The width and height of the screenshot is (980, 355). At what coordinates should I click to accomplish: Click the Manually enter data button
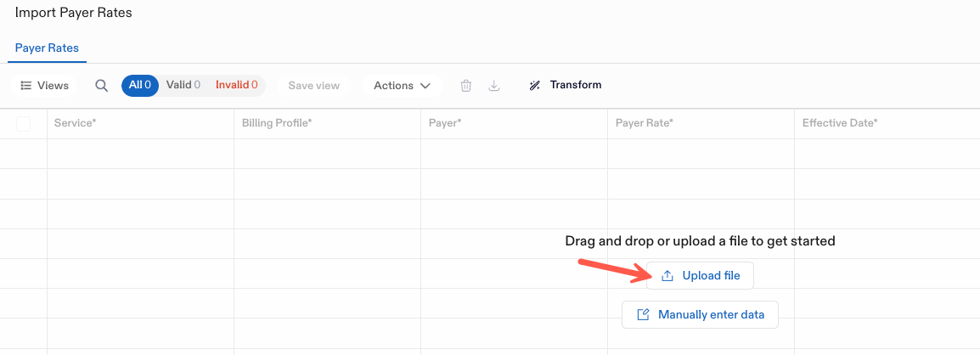700,314
